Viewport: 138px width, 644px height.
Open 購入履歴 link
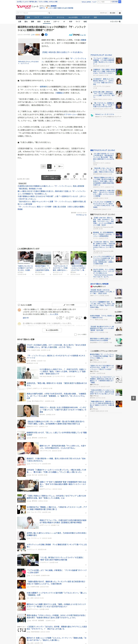(112, 13)
